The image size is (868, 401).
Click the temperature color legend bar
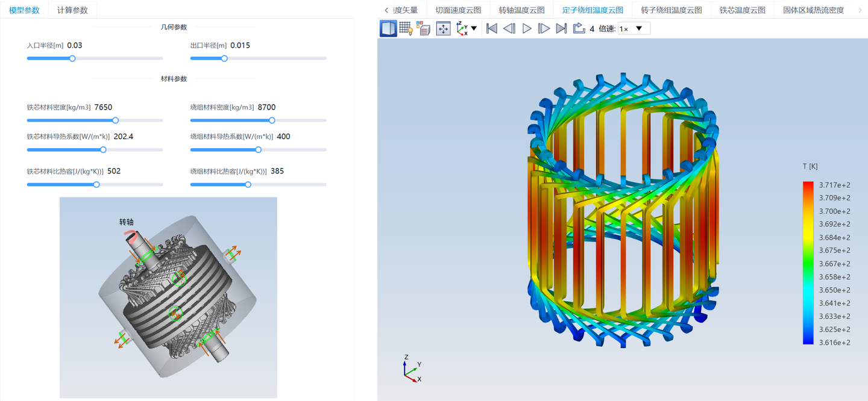click(x=808, y=263)
